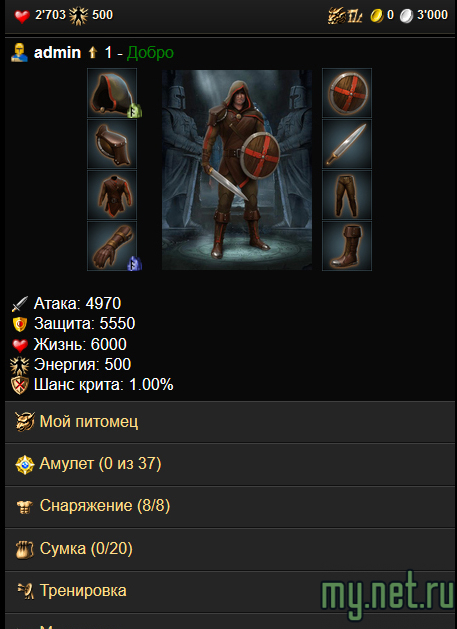Open the Сумка (0/20) bag

pos(228,549)
